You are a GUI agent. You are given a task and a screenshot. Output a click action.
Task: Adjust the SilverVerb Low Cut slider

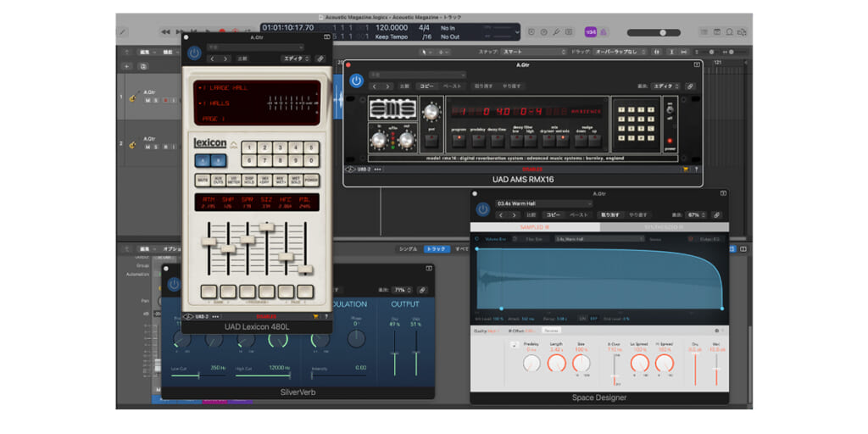[x=199, y=376]
